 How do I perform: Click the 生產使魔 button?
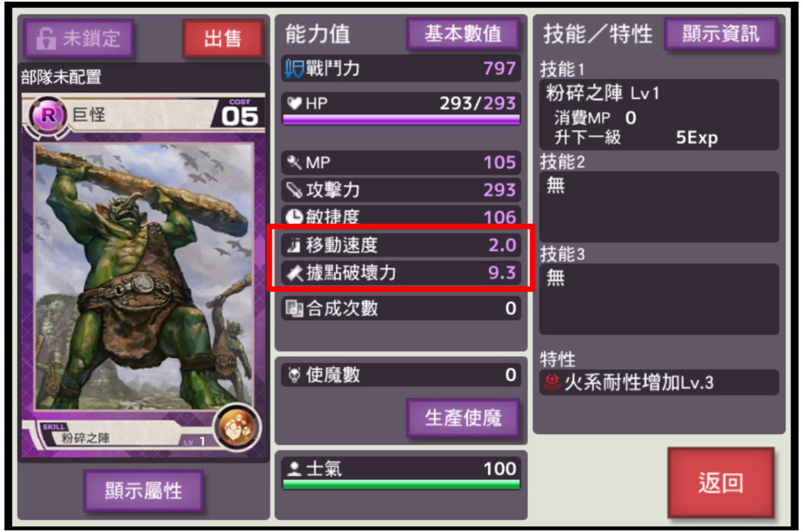pyautogui.click(x=463, y=418)
